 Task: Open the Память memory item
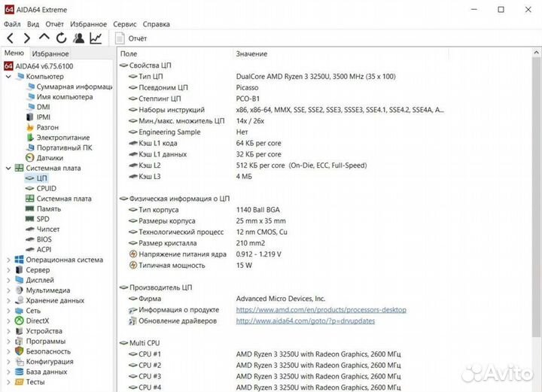point(43,209)
